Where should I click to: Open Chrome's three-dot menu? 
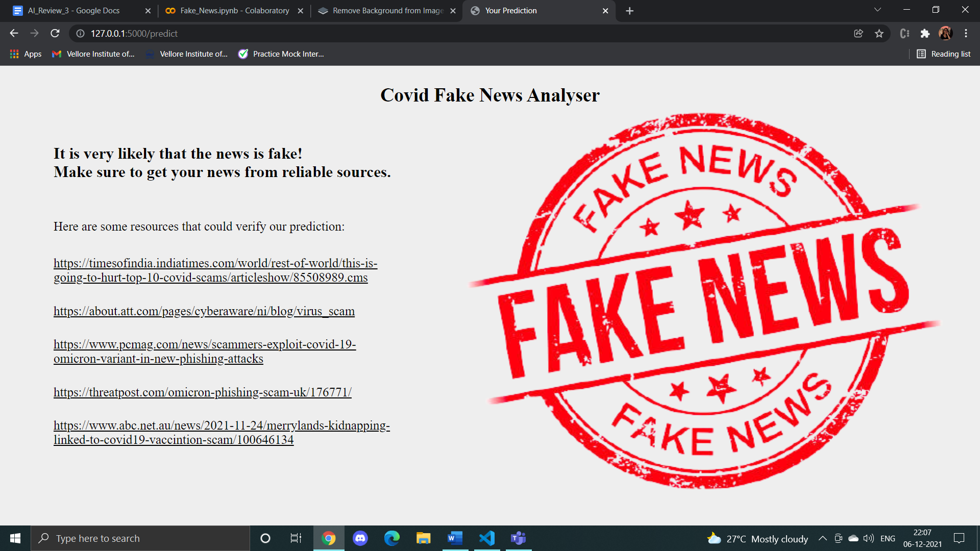966,33
